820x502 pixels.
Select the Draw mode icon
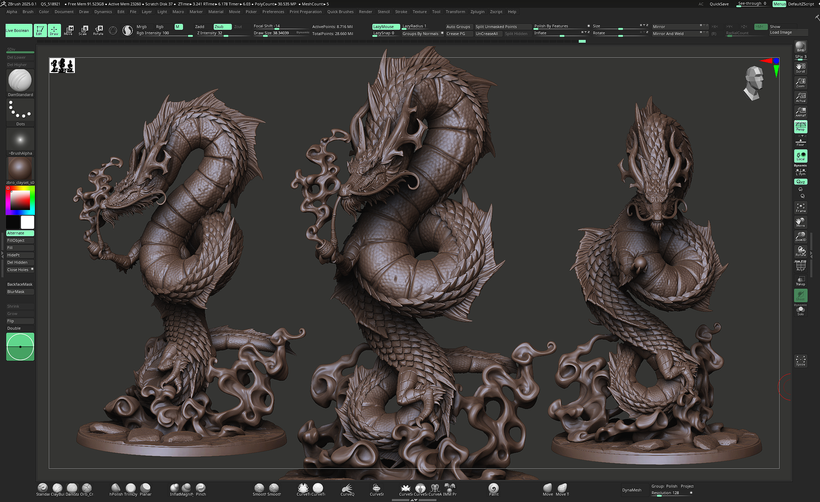pyautogui.click(x=54, y=30)
